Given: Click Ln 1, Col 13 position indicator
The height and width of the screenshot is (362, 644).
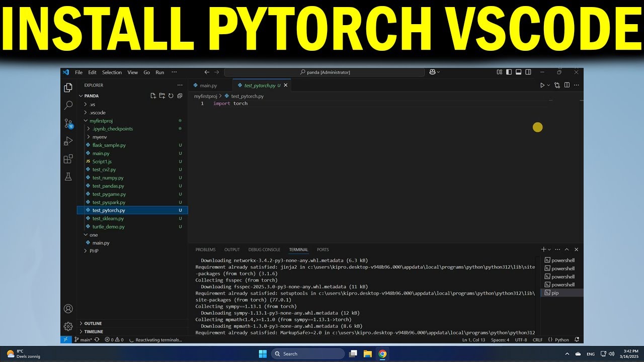Looking at the screenshot, I should point(474,340).
